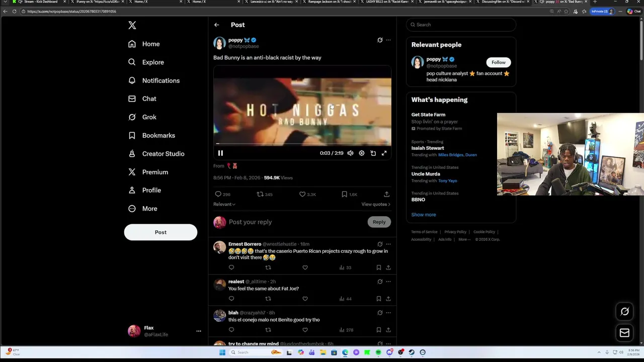
Task: Open the X logo home link
Action: point(132,25)
